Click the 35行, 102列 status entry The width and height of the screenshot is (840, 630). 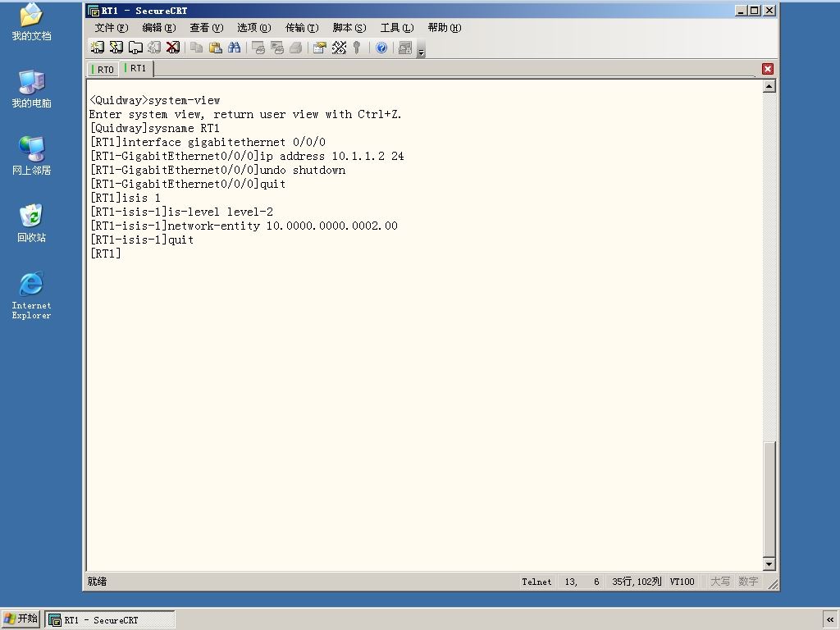coord(637,582)
